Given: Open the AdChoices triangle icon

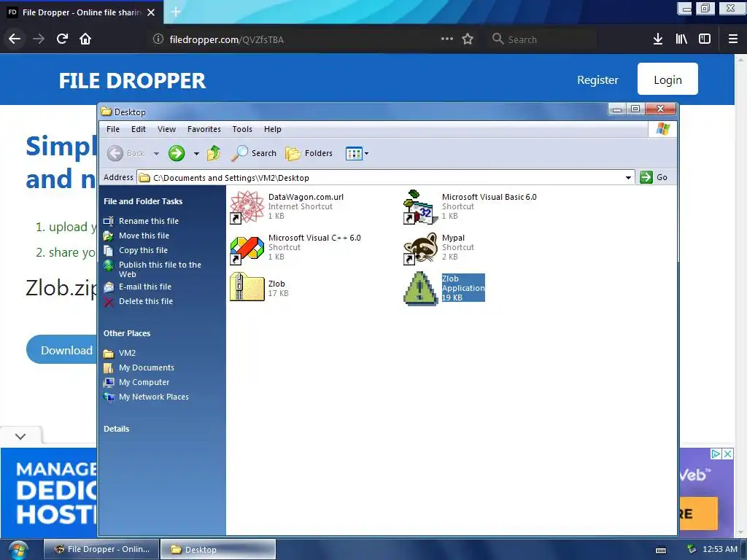Looking at the screenshot, I should coord(716,454).
